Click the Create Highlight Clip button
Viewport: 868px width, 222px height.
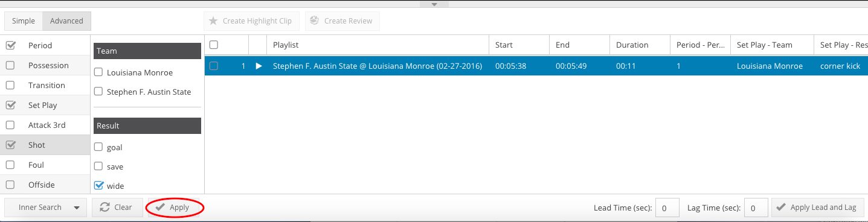(x=251, y=21)
